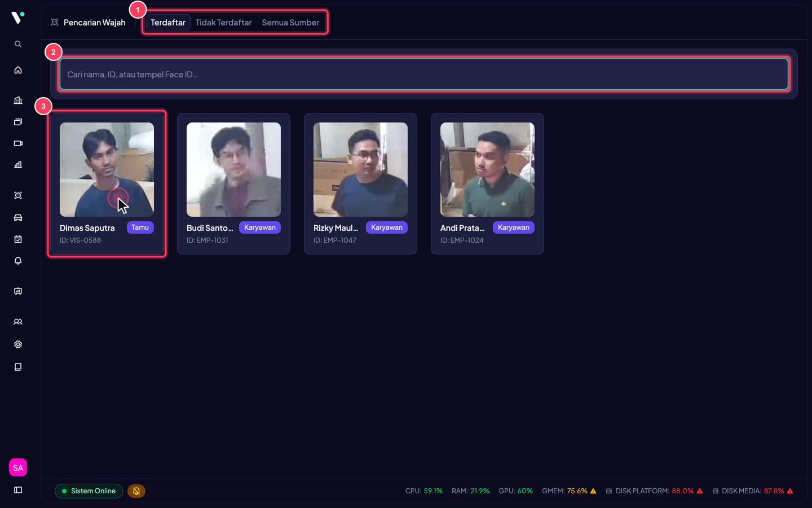Open the bell notifications icon in sidebar
Image resolution: width=812 pixels, height=508 pixels.
coord(18,261)
